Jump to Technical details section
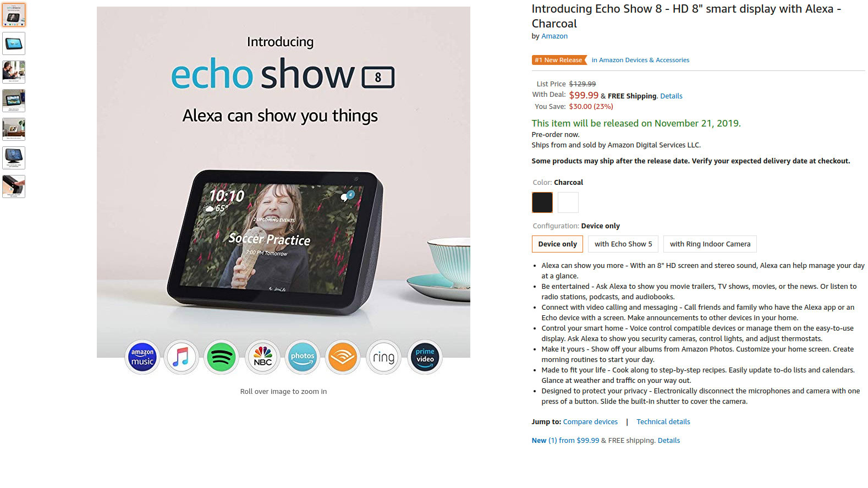The width and height of the screenshot is (868, 488). point(663,422)
